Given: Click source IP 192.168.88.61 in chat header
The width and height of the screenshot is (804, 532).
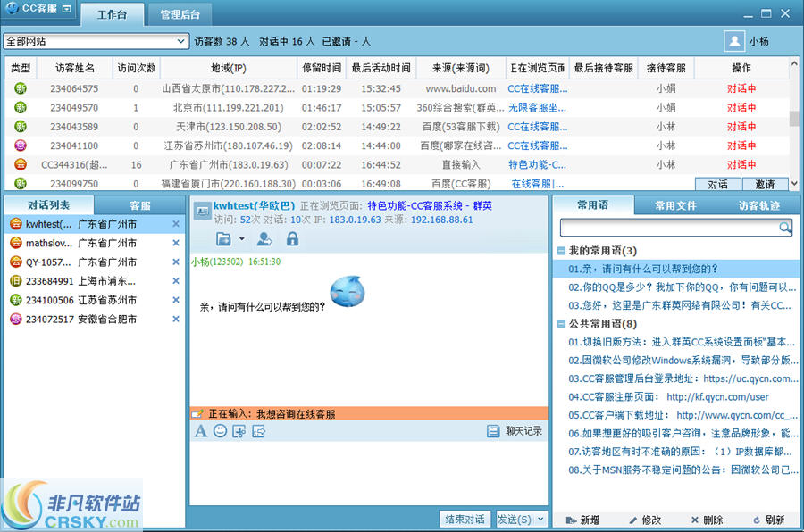Looking at the screenshot, I should pyautogui.click(x=441, y=220).
